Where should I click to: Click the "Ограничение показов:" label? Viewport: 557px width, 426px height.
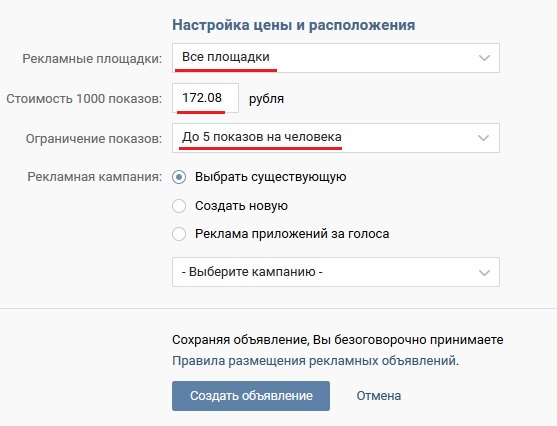pos(94,139)
